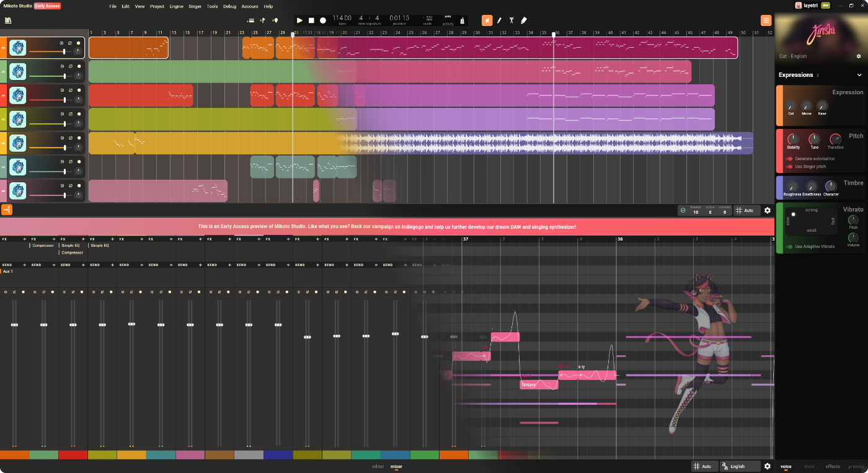Open the effects tab in bottom-right panel
Screen dimensions: 868x473
click(833, 466)
